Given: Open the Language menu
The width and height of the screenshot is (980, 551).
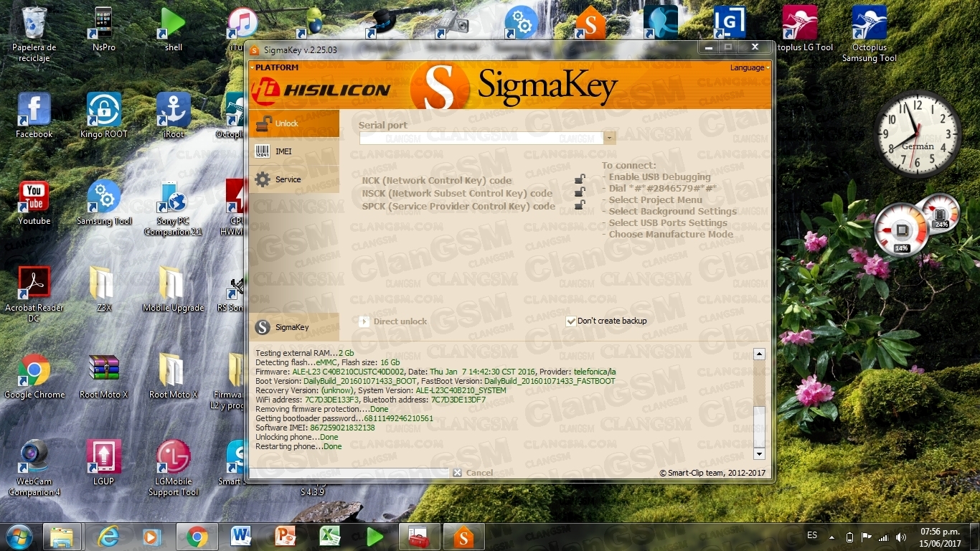Looking at the screenshot, I should pyautogui.click(x=749, y=67).
